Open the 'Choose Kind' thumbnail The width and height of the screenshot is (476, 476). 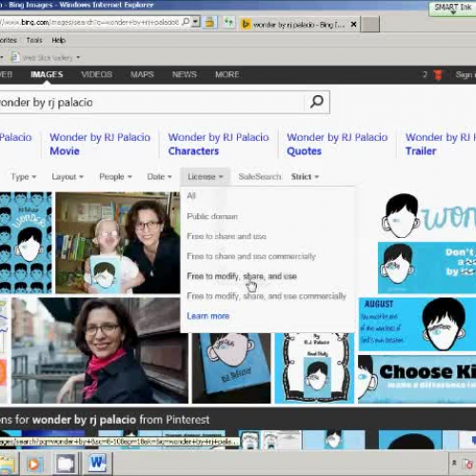pos(417,379)
